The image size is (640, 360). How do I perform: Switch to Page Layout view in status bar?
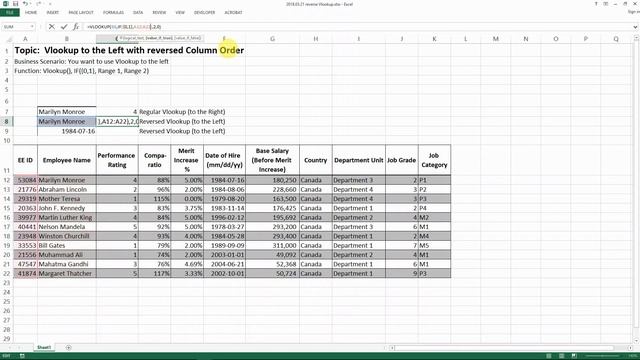pos(561,356)
